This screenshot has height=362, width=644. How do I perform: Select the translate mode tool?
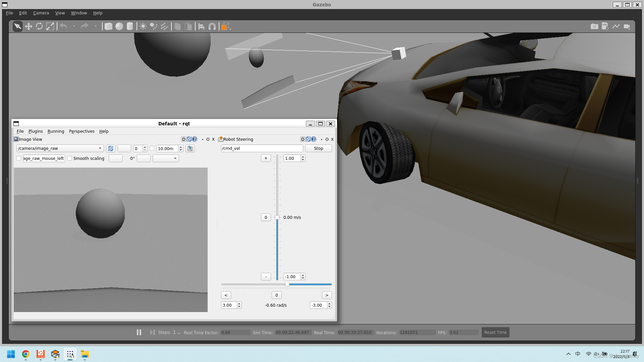pos(29,26)
